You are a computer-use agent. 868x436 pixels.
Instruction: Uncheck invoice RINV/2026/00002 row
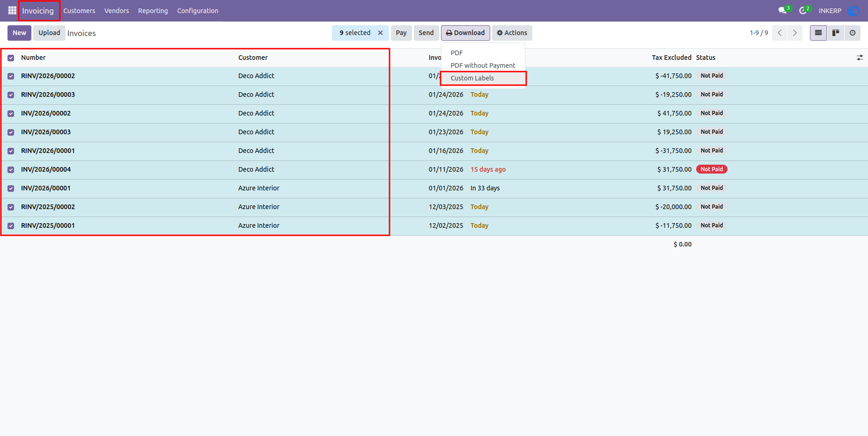pos(11,76)
